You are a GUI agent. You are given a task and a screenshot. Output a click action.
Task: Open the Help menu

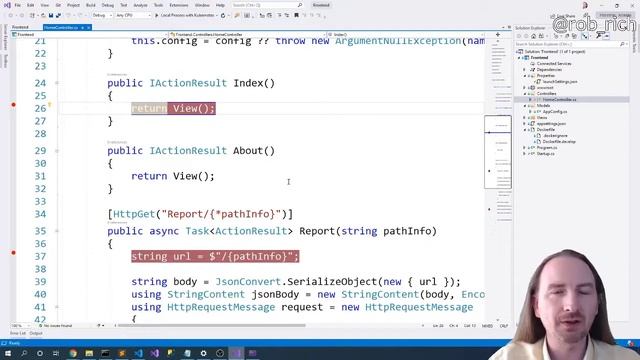tap(220, 5)
